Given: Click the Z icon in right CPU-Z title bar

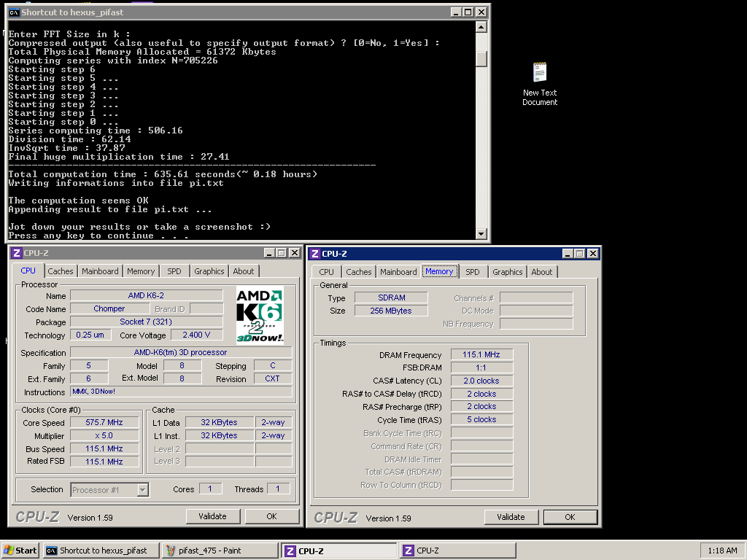Looking at the screenshot, I should tap(315, 254).
